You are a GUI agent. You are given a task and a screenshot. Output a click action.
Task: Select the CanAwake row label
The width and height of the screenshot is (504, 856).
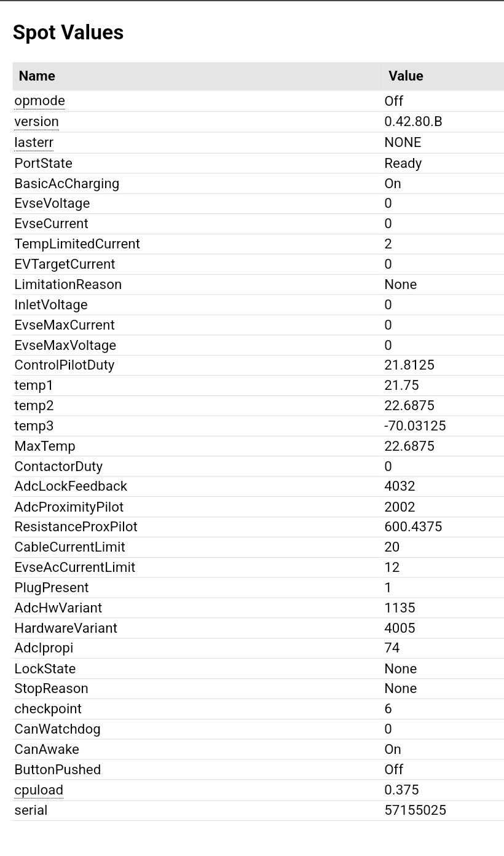click(47, 750)
